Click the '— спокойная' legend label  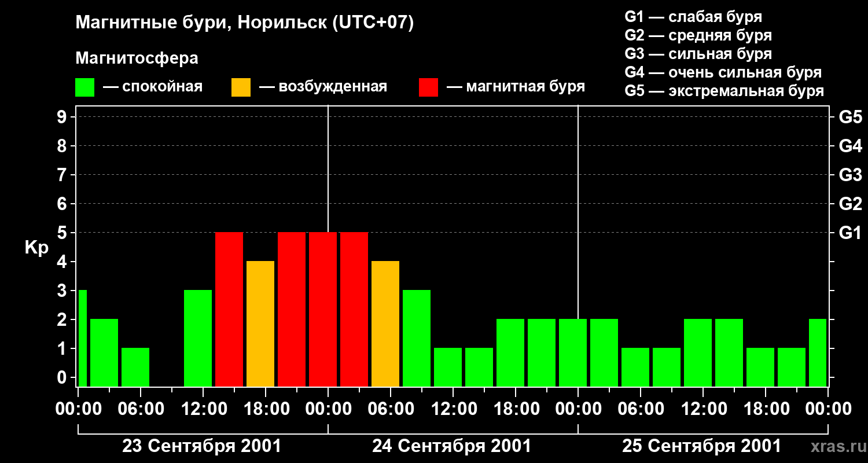click(x=153, y=87)
